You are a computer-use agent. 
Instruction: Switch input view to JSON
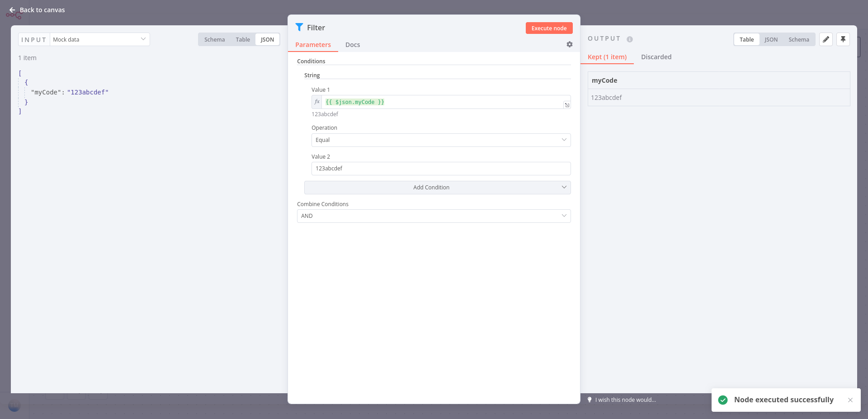tap(267, 40)
